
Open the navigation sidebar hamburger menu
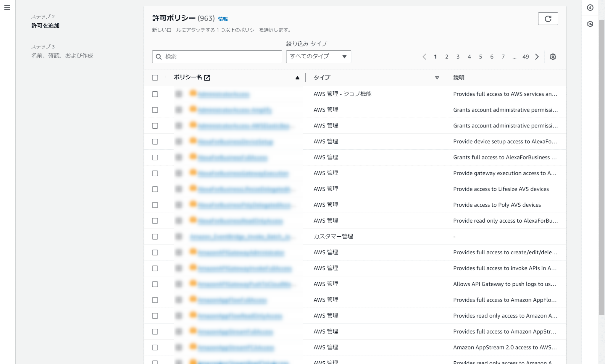7,8
